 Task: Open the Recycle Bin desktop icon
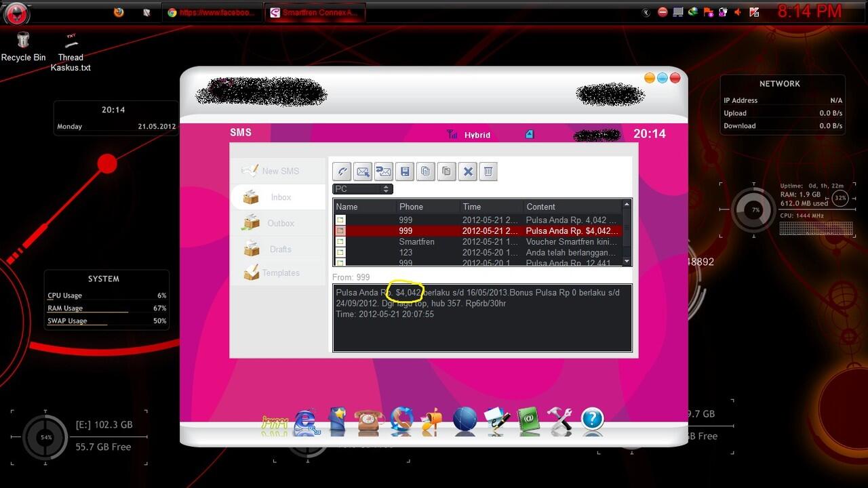[x=23, y=47]
